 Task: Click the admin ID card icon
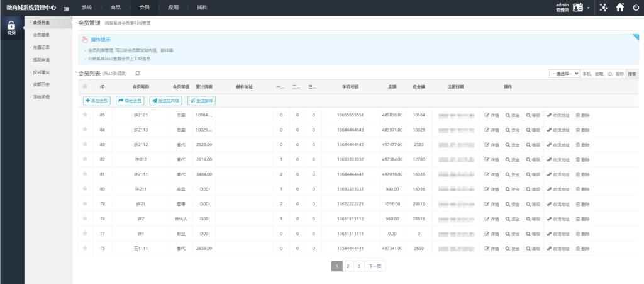coord(578,8)
